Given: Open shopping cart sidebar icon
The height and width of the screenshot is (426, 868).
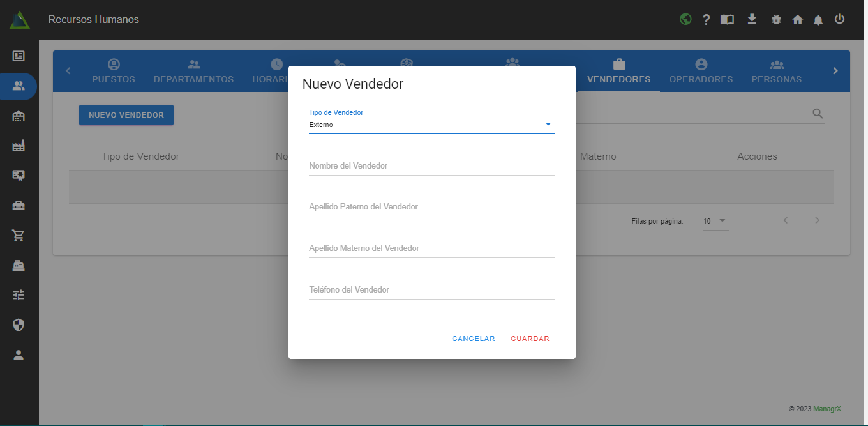Looking at the screenshot, I should point(19,236).
